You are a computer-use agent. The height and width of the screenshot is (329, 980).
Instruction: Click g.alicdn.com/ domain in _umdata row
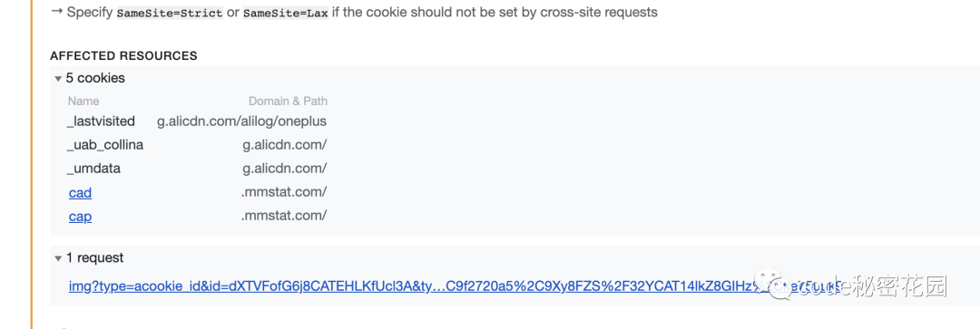[x=285, y=169]
